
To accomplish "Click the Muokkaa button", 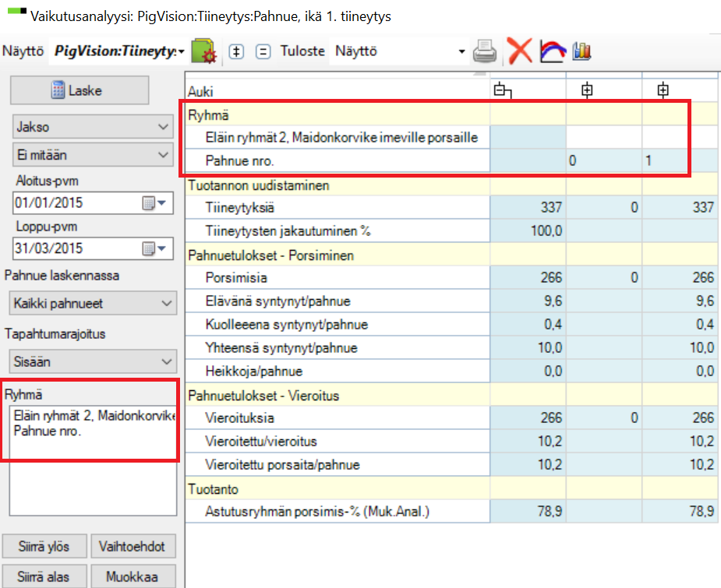I will 133,576.
